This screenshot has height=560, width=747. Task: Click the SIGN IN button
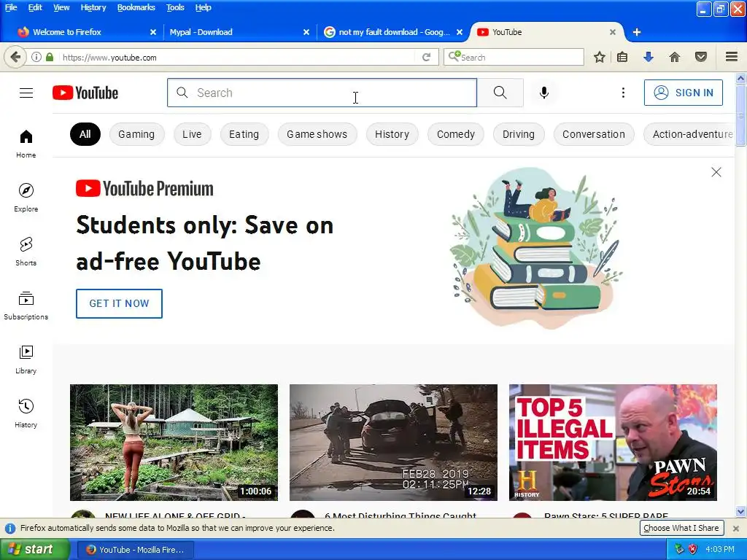[x=683, y=93]
